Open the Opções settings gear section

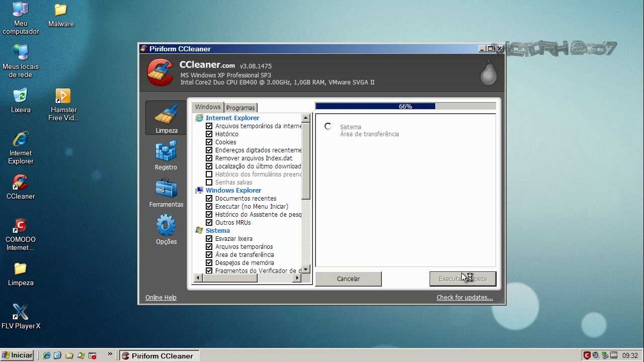tap(166, 230)
